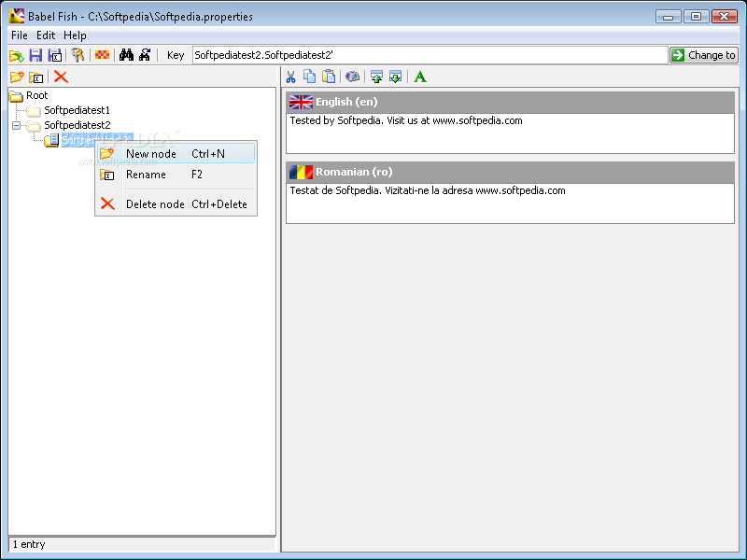Click the Romanian flag beside Romanian (ro)
The width and height of the screenshot is (747, 560).
[x=301, y=172]
